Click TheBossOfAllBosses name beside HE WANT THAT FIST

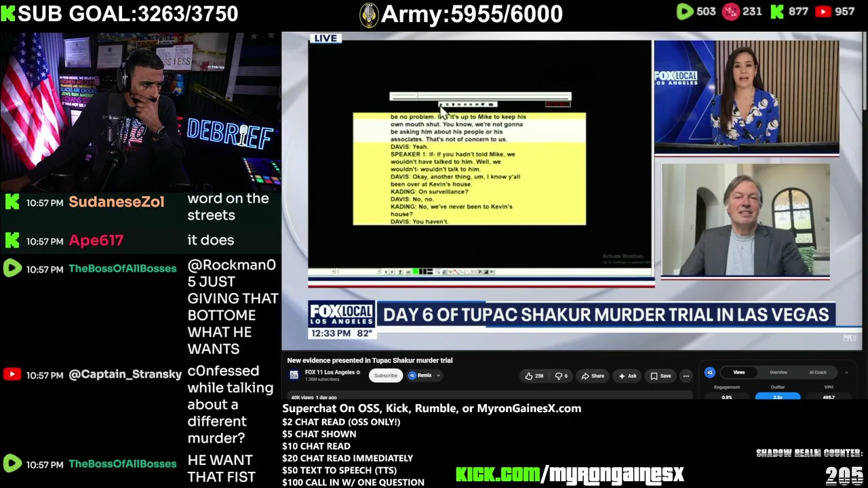(122, 464)
